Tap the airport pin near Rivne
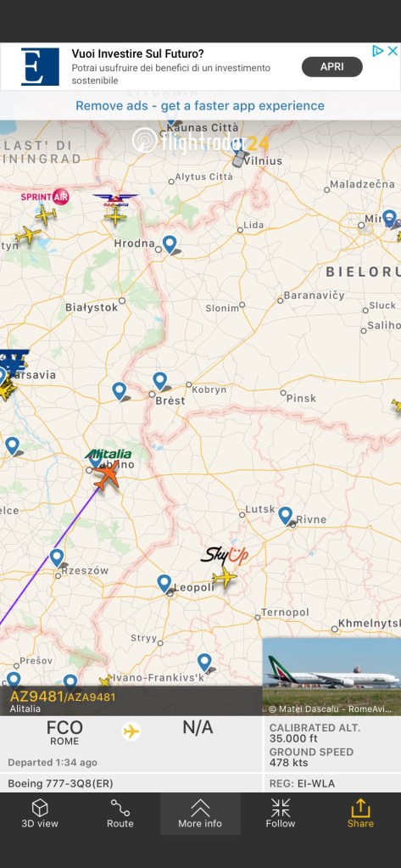 pos(286,515)
